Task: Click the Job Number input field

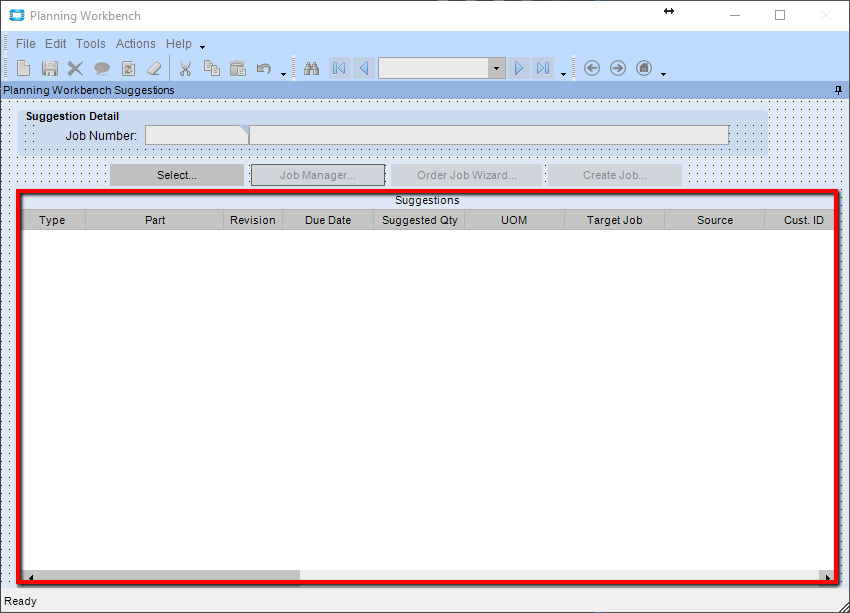Action: [197, 135]
